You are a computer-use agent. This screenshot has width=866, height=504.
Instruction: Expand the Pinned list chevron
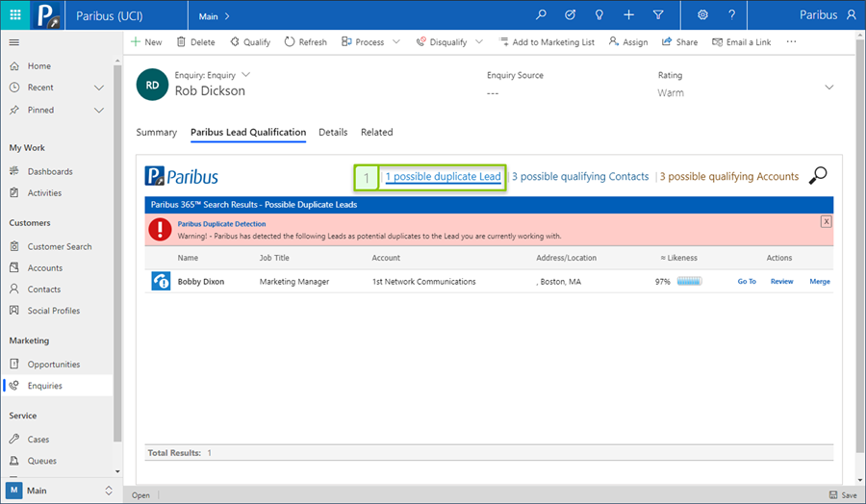coord(99,110)
